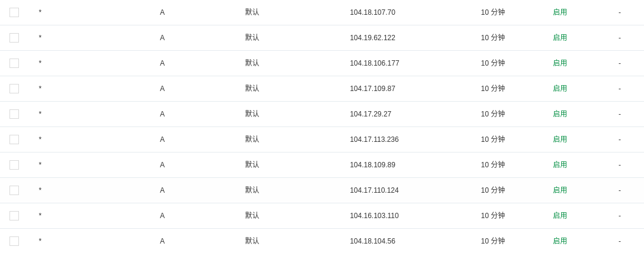Screen dimensions: 644x253
Task: Click 启用 status for 104.18.104.56
Action: tap(559, 241)
